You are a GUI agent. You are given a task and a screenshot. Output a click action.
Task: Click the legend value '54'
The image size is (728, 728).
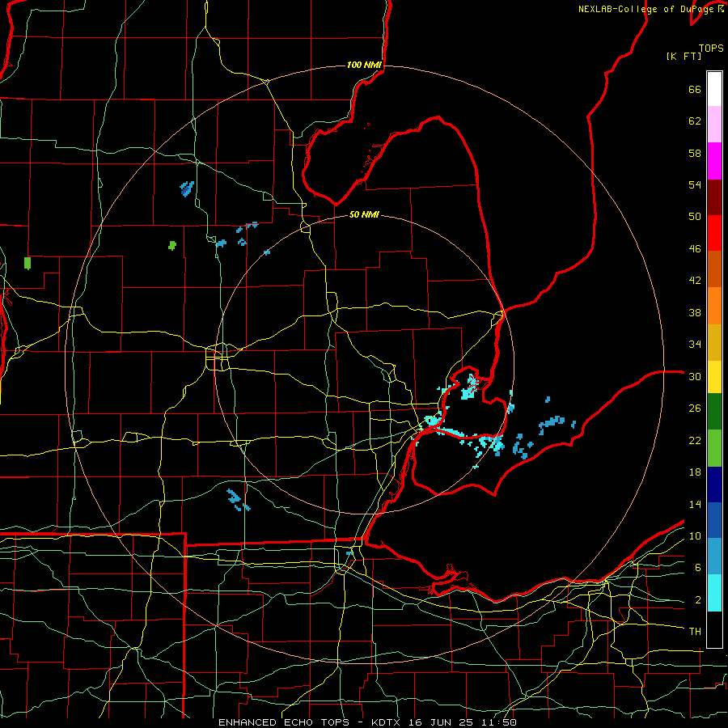pyautogui.click(x=695, y=184)
